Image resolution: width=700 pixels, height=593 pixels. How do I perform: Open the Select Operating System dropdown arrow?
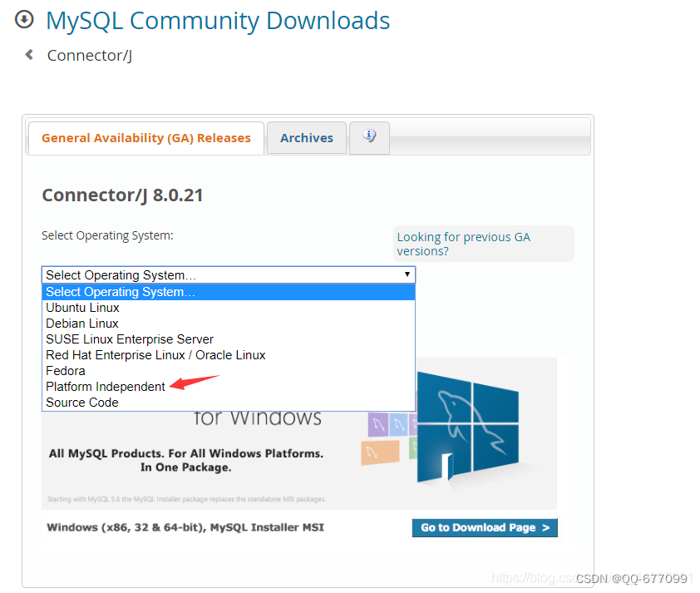(x=407, y=274)
